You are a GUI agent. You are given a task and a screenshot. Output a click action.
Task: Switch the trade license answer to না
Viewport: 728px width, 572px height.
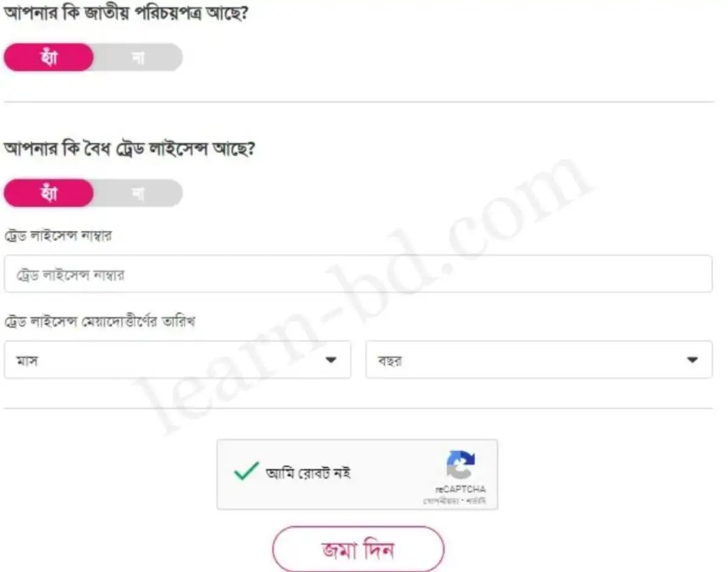coord(138,193)
